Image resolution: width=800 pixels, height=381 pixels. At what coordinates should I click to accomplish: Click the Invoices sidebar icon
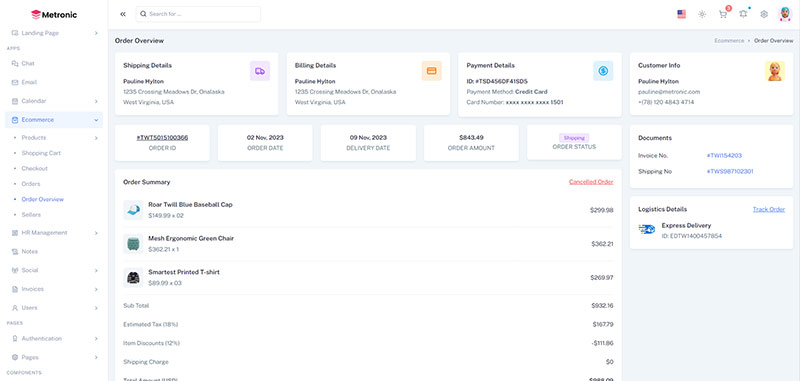(15, 289)
